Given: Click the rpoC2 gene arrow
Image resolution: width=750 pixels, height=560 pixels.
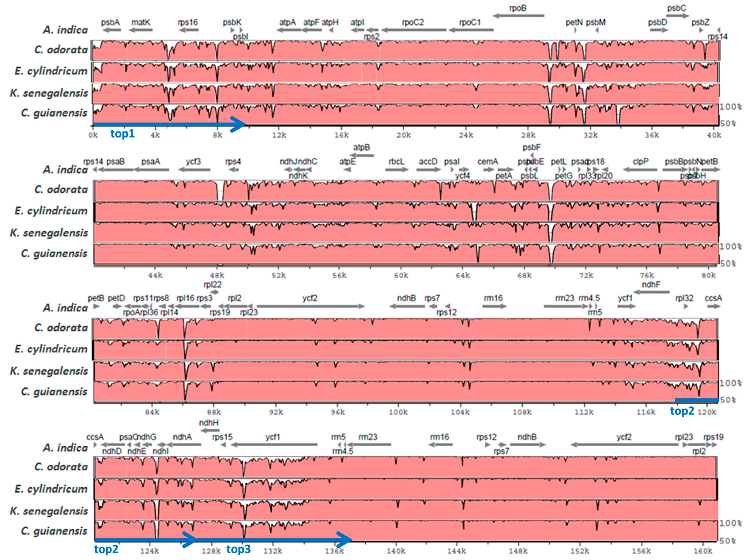Looking at the screenshot, I should point(413,30).
